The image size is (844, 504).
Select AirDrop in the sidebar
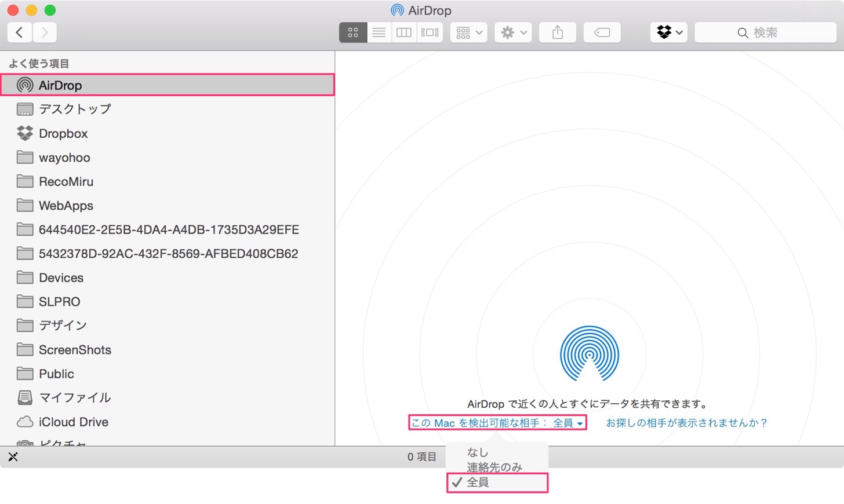tap(168, 85)
